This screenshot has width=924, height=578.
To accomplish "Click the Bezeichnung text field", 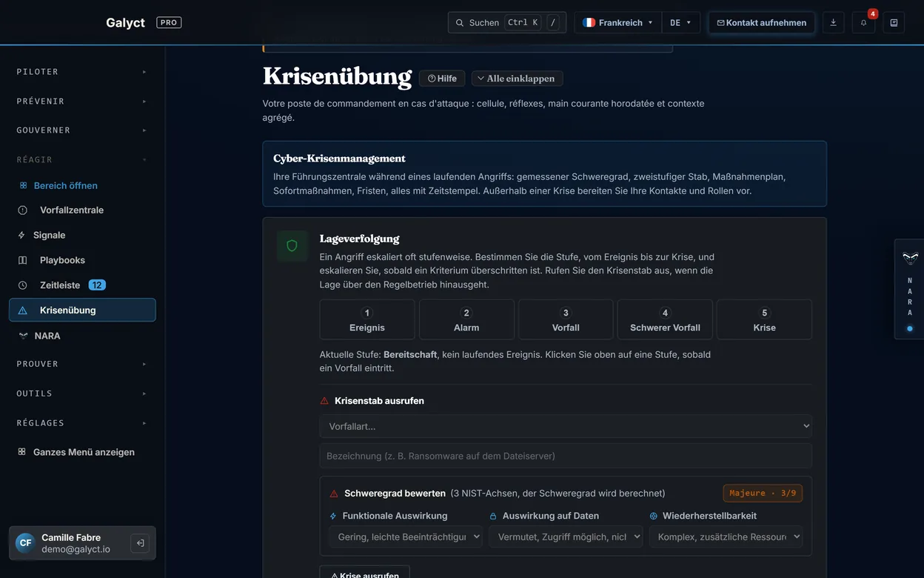I will coord(566,456).
